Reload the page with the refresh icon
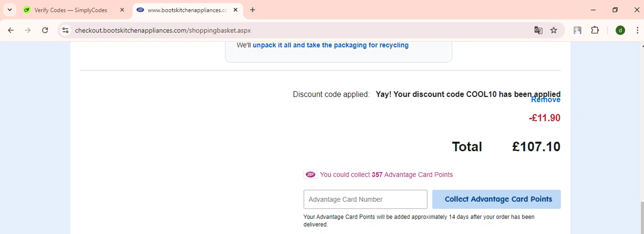The width and height of the screenshot is (644, 234). 45,30
